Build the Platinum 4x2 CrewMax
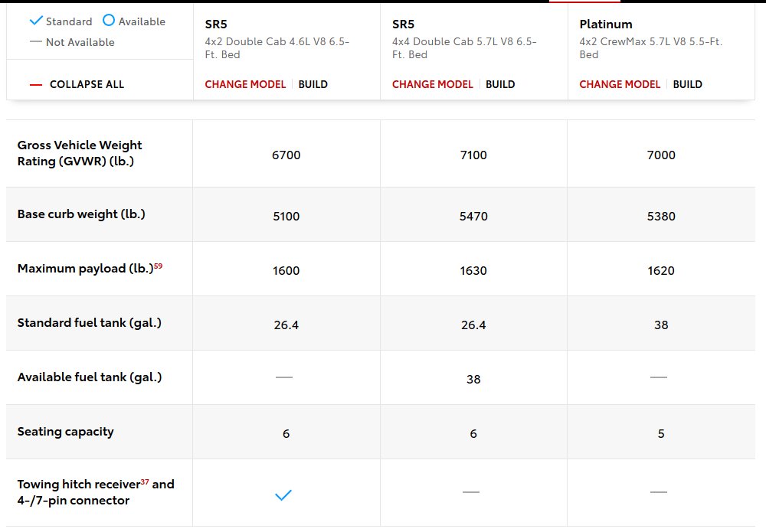766x532 pixels. tap(687, 84)
